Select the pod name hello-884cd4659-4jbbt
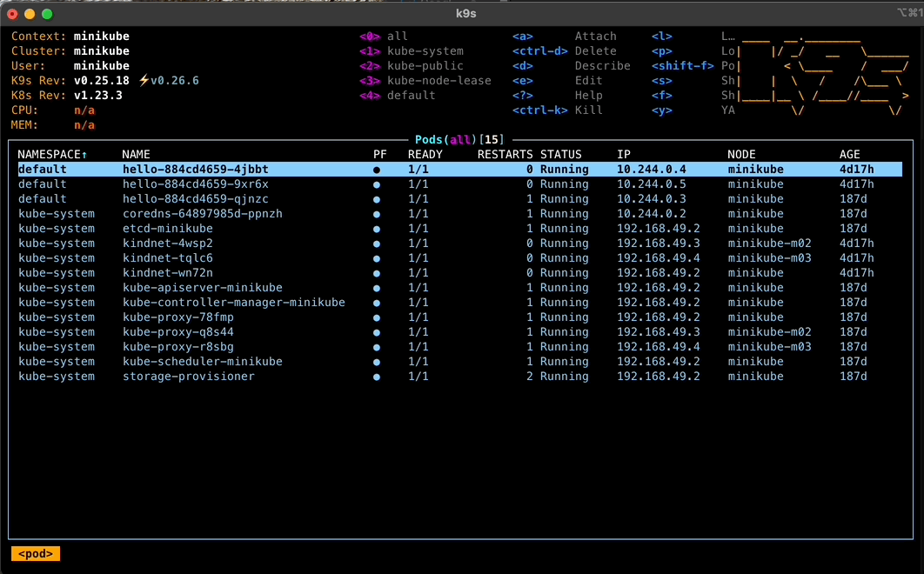This screenshot has width=924, height=574. point(196,169)
